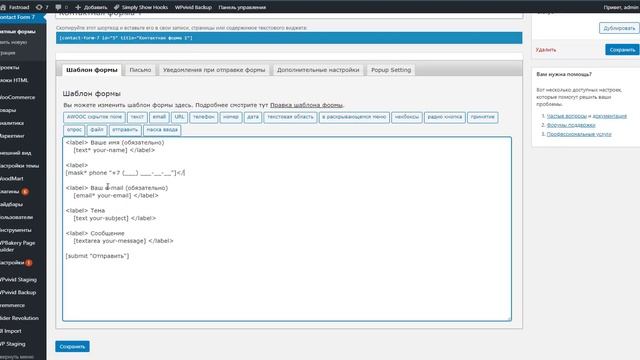Screen dimensions: 640x360
Task: Click inside the form template code editor
Action: [x=287, y=229]
